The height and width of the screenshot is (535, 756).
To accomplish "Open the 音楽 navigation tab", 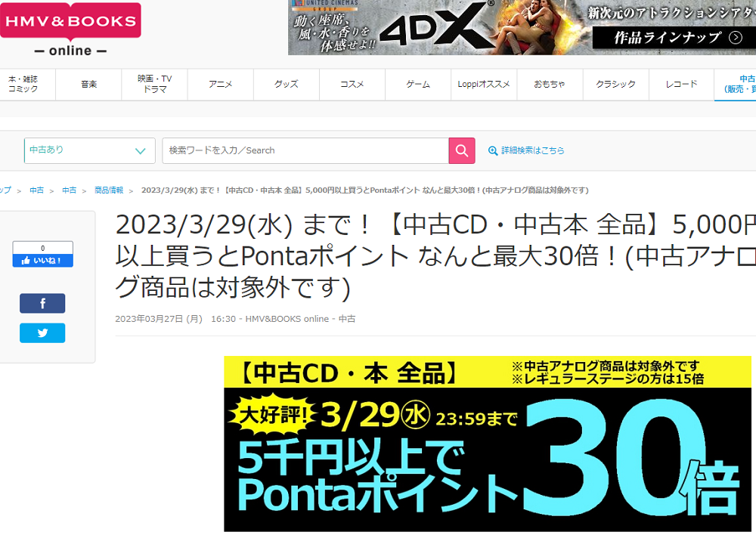I will 88,85.
